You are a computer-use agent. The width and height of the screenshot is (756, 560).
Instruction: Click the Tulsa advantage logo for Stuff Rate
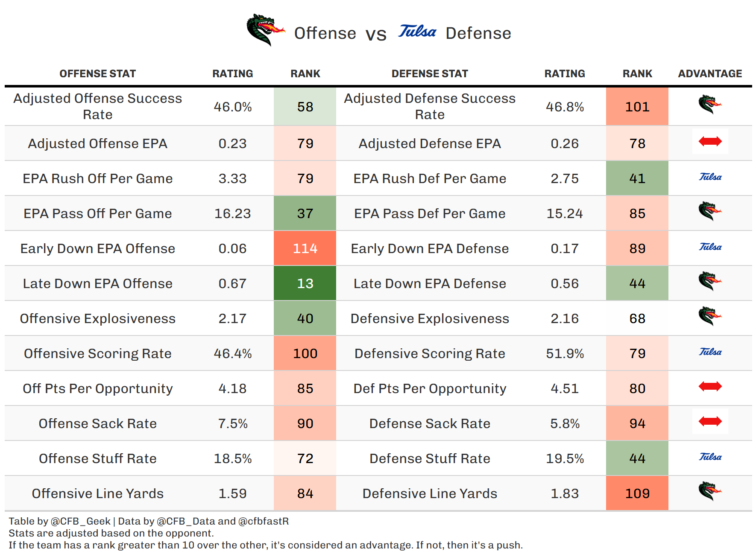click(x=710, y=457)
